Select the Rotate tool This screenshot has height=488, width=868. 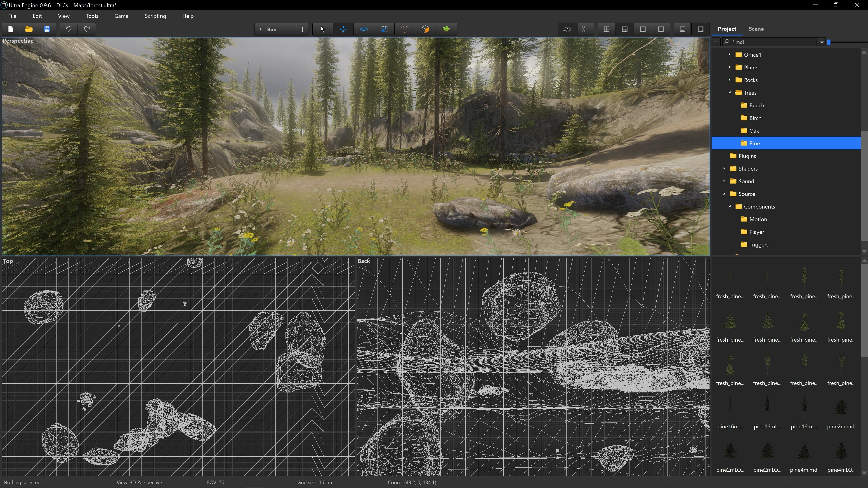pos(363,29)
